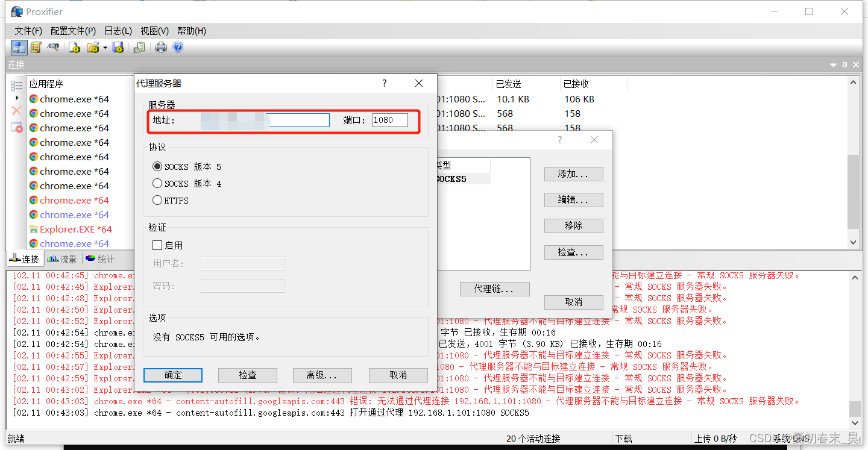Screen dimensions: 868x450
Task: Click the connections list vertical scrollbar
Action: click(853, 191)
